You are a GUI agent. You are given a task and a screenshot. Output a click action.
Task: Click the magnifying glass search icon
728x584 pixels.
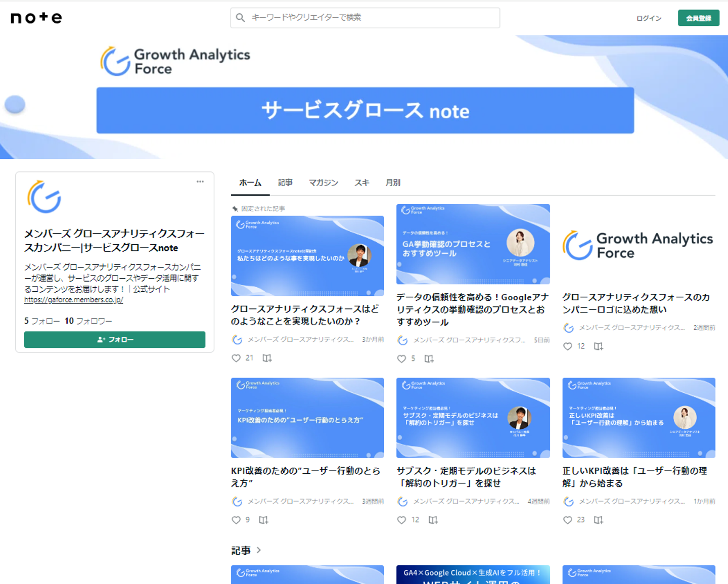(x=241, y=18)
